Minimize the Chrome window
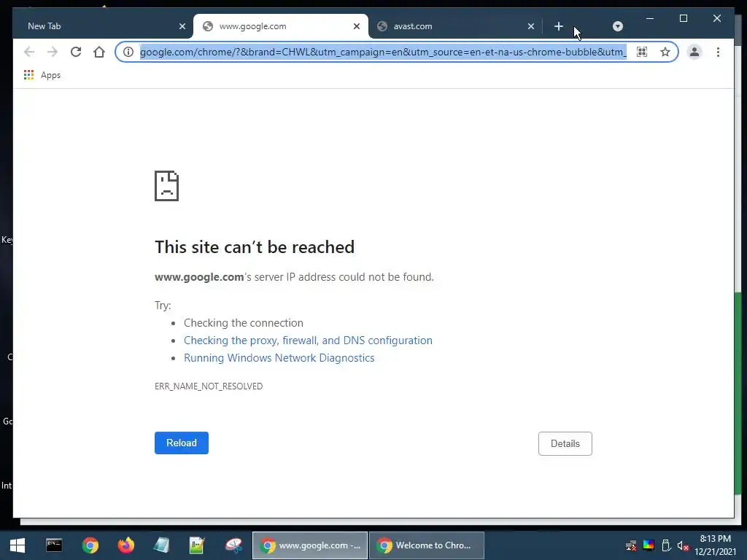The height and width of the screenshot is (560, 747). [x=650, y=18]
